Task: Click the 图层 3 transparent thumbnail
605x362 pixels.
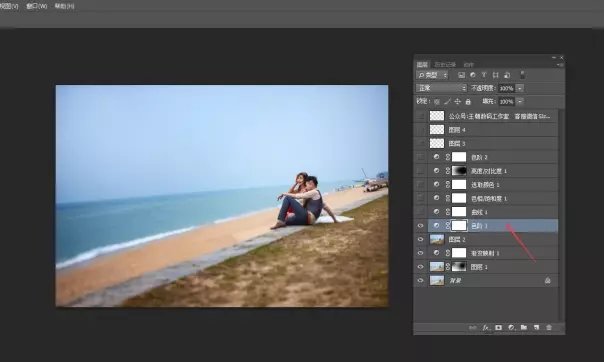Action: coord(437,144)
